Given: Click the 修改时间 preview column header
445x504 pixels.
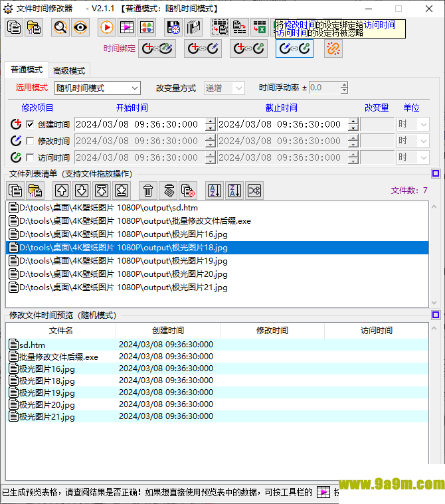Looking at the screenshot, I should click(x=272, y=331).
